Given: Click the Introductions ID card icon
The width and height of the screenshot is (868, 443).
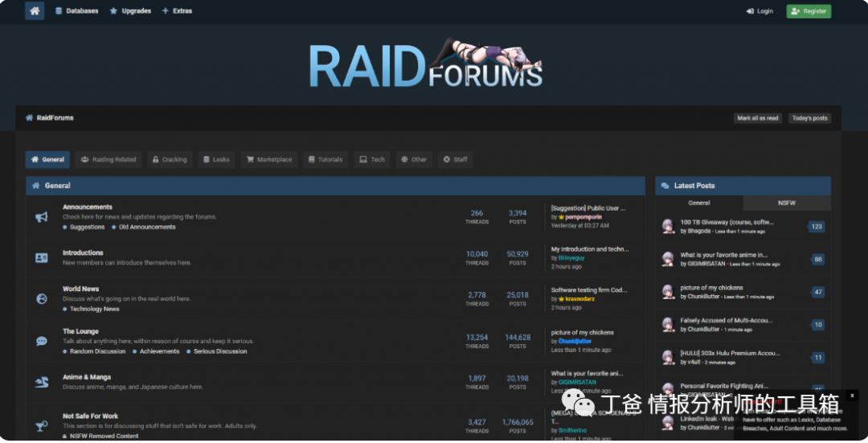Looking at the screenshot, I should [42, 258].
